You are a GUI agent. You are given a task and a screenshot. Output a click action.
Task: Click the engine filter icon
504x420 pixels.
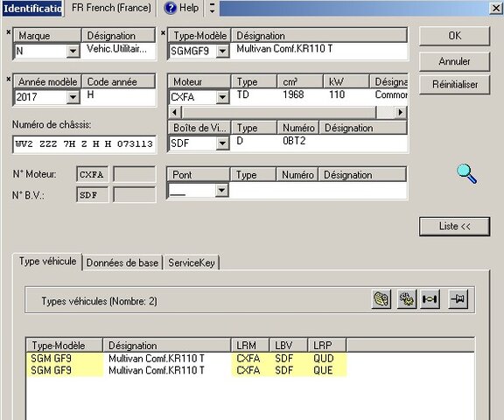point(381,299)
